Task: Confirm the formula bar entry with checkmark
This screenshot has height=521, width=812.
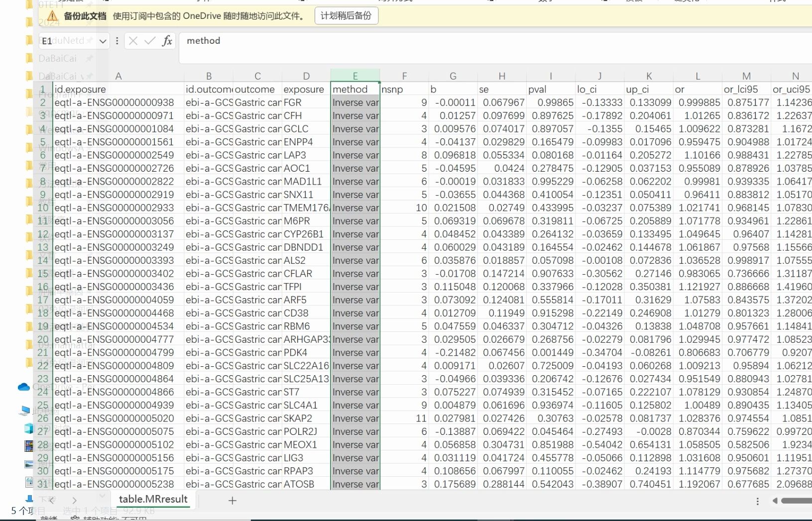Action: click(x=150, y=41)
